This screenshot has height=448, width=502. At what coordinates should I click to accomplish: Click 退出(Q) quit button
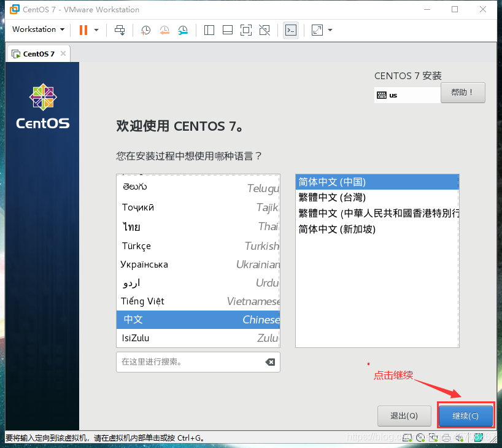(404, 415)
